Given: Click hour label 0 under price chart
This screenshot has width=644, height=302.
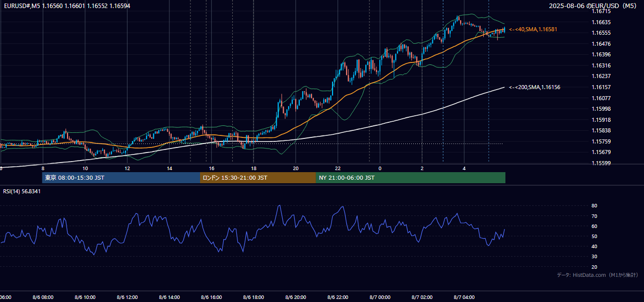Looking at the screenshot, I should coord(380,168).
